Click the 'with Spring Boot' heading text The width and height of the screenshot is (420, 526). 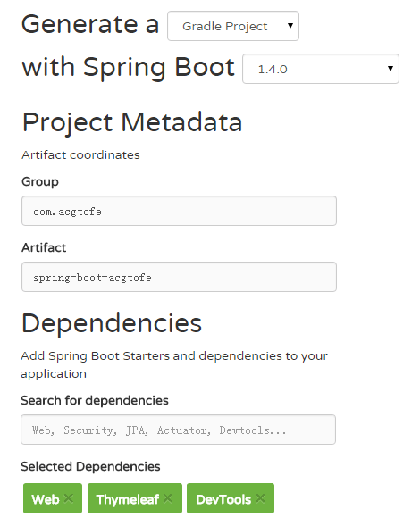[129, 68]
